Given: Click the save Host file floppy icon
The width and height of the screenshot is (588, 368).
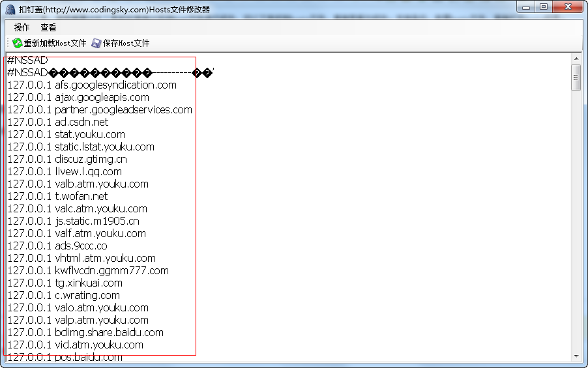Looking at the screenshot, I should tap(96, 43).
